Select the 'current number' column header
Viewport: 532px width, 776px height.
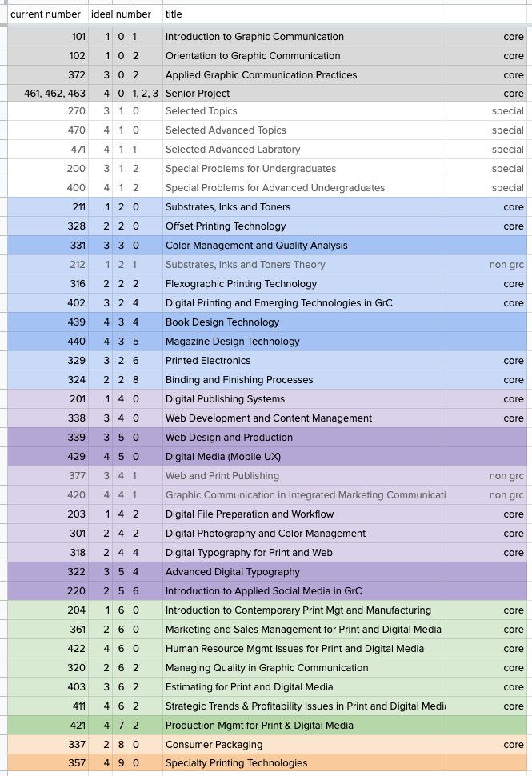coord(48,14)
